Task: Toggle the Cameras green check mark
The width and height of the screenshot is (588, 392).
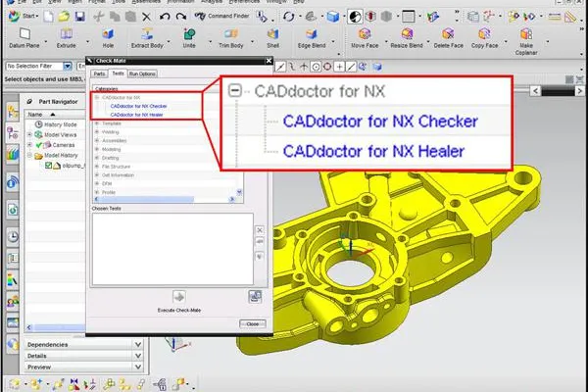Action: [38, 145]
